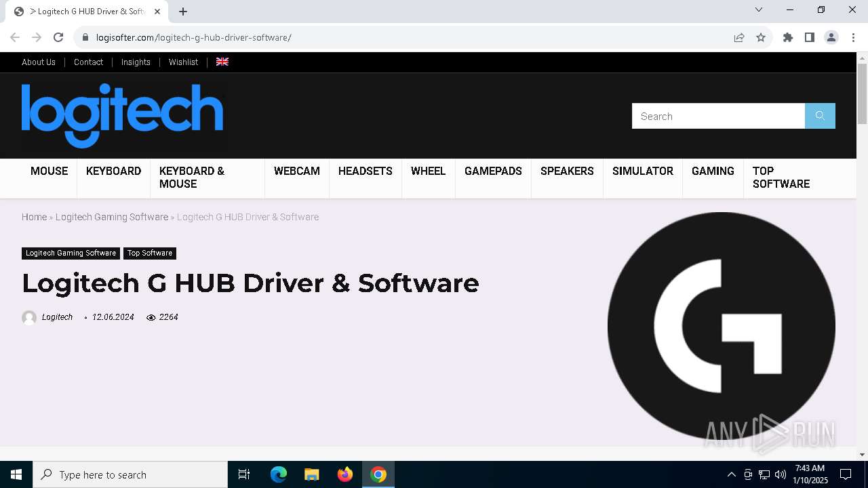Open a new tab with plus icon
Image resolution: width=868 pixels, height=488 pixels.
(x=183, y=12)
